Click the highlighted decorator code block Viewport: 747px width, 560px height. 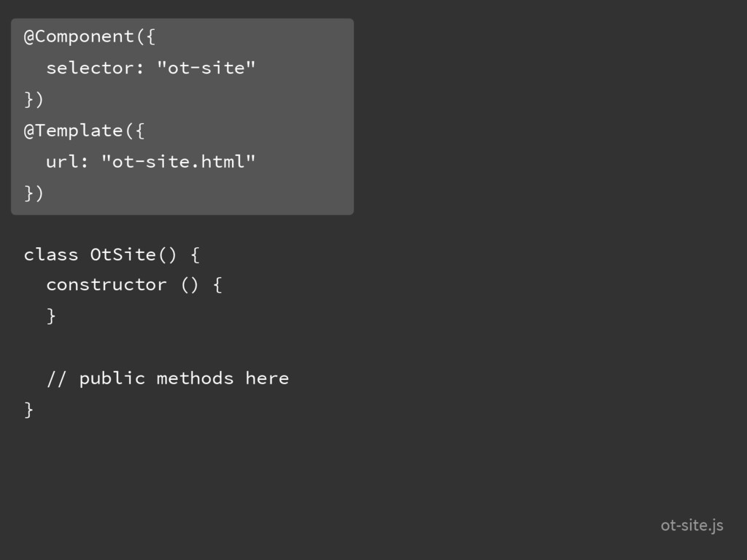pyautogui.click(x=182, y=117)
